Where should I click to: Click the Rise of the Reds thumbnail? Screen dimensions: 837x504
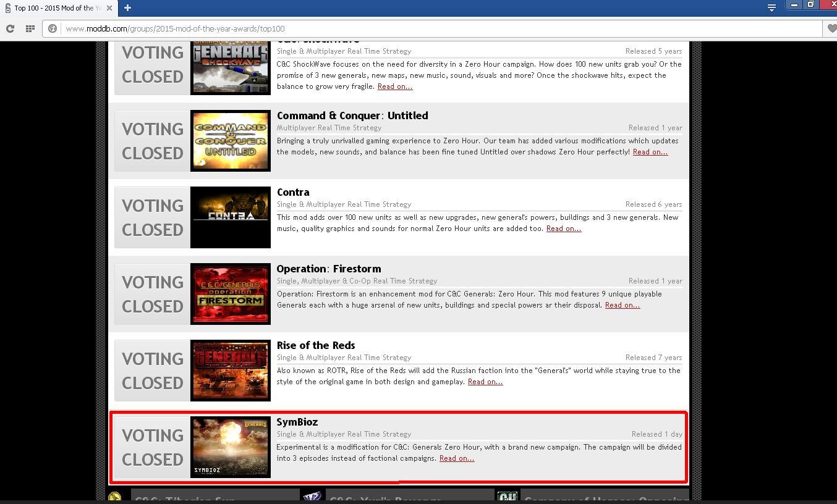point(230,371)
